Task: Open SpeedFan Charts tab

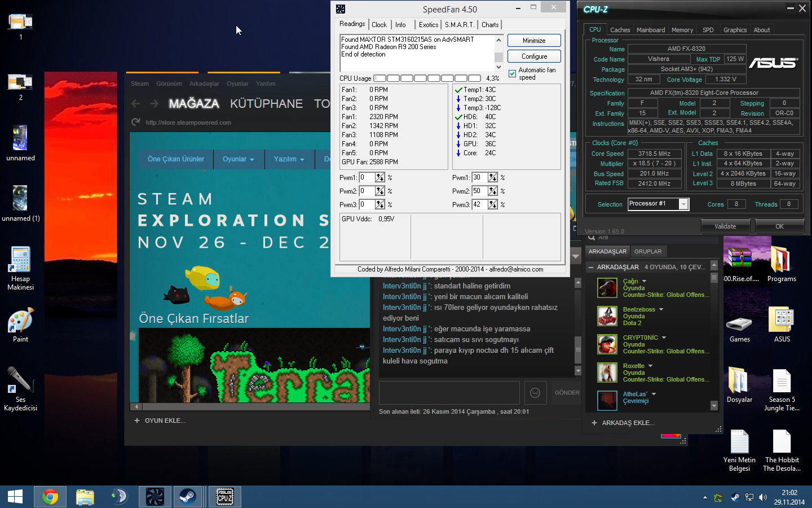Action: pos(490,25)
